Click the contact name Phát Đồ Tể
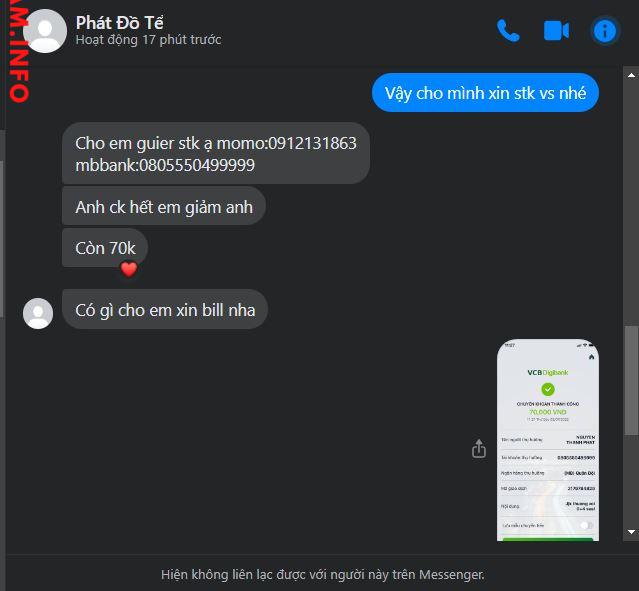This screenshot has width=639, height=591. point(120,22)
